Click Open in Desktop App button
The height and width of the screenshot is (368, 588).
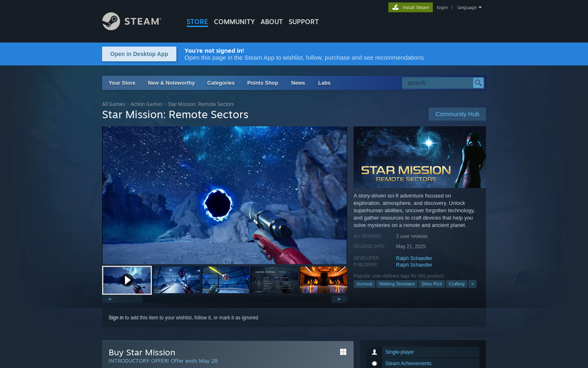click(x=139, y=54)
